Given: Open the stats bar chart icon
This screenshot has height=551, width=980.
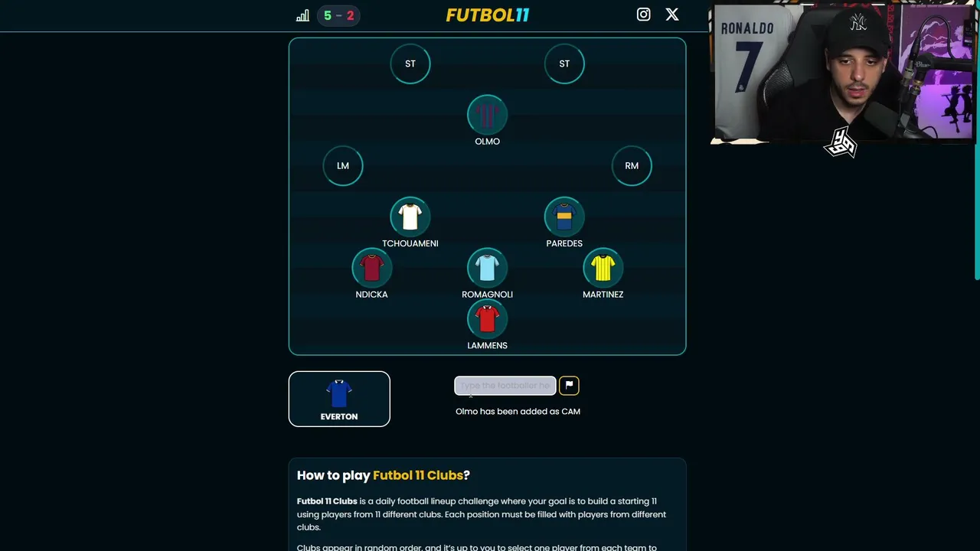Looking at the screenshot, I should tap(303, 15).
